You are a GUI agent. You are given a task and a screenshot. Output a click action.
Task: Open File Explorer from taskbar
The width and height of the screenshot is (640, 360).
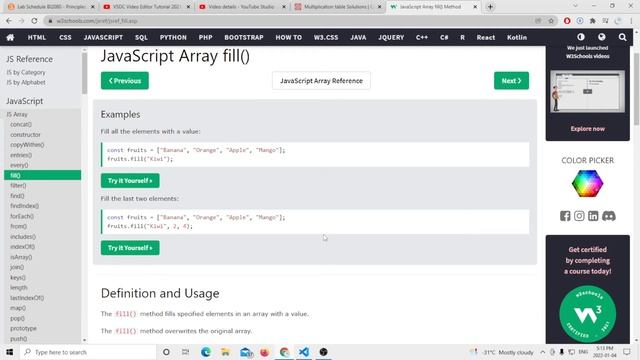click(225, 352)
